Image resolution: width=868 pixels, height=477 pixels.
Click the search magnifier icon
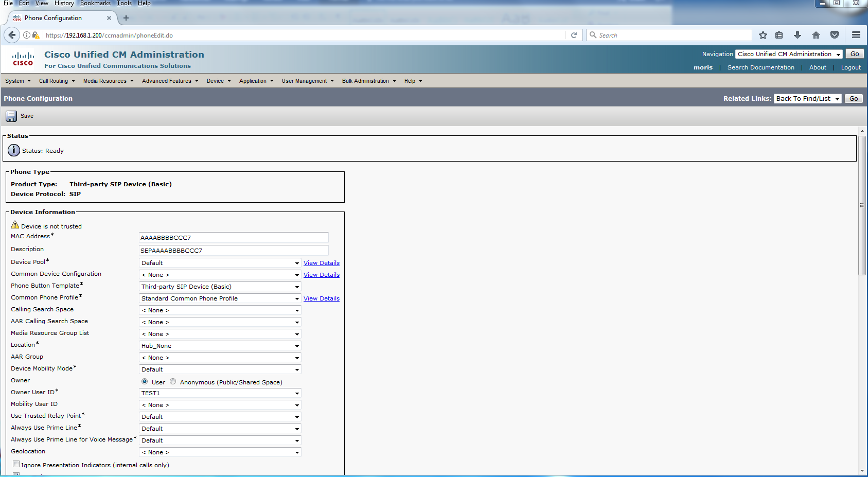pos(593,35)
